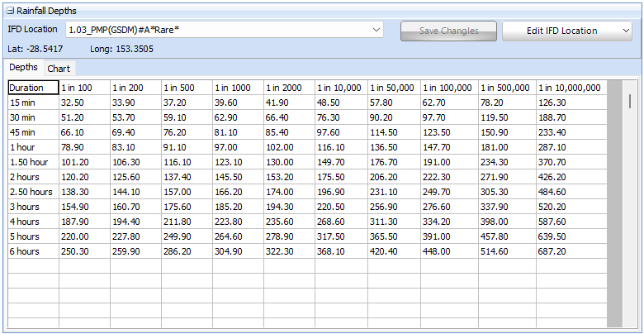Click the 1 in 2000 column header
This screenshot has height=334, width=644.
(x=288, y=87)
